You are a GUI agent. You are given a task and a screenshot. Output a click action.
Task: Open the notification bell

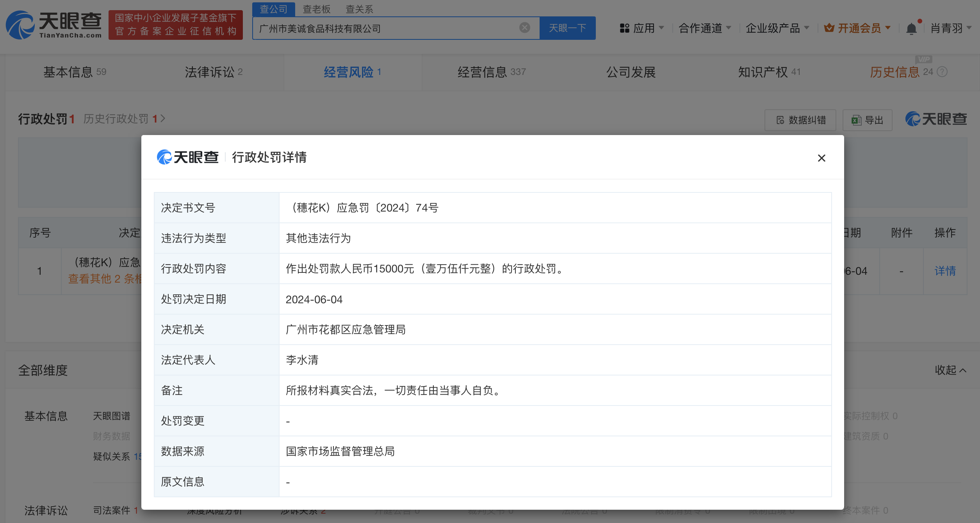pyautogui.click(x=911, y=28)
